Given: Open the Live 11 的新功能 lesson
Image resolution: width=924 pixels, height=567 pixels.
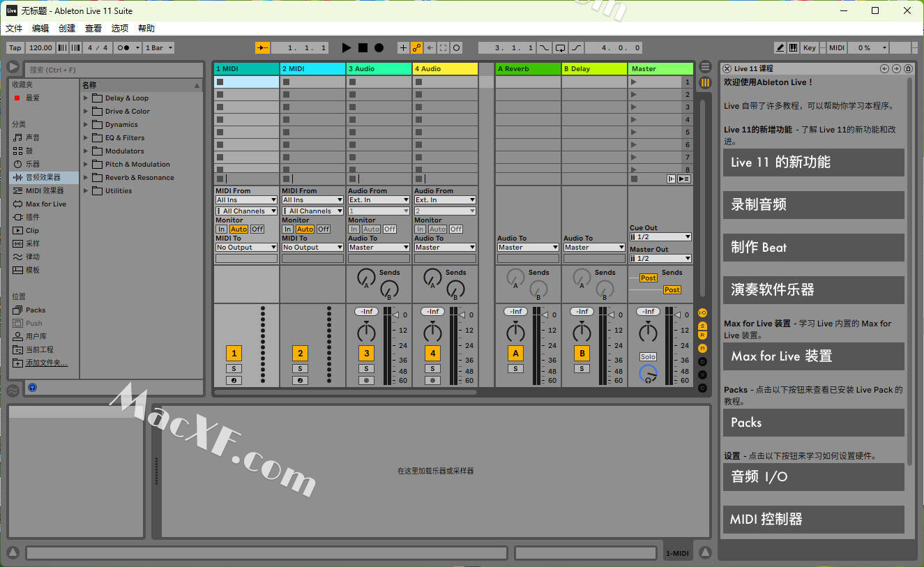Looking at the screenshot, I should [x=814, y=162].
